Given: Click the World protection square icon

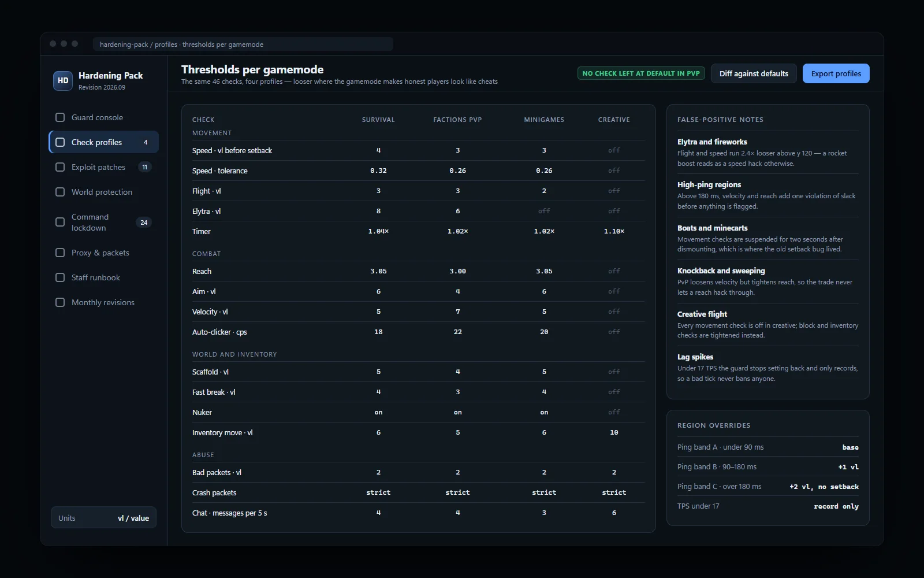Looking at the screenshot, I should pos(60,192).
